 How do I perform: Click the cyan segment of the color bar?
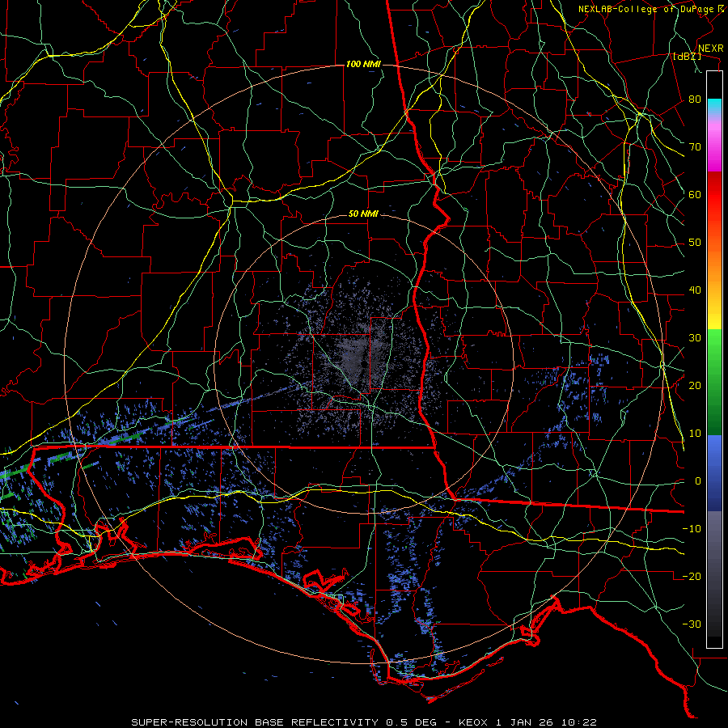click(x=714, y=108)
